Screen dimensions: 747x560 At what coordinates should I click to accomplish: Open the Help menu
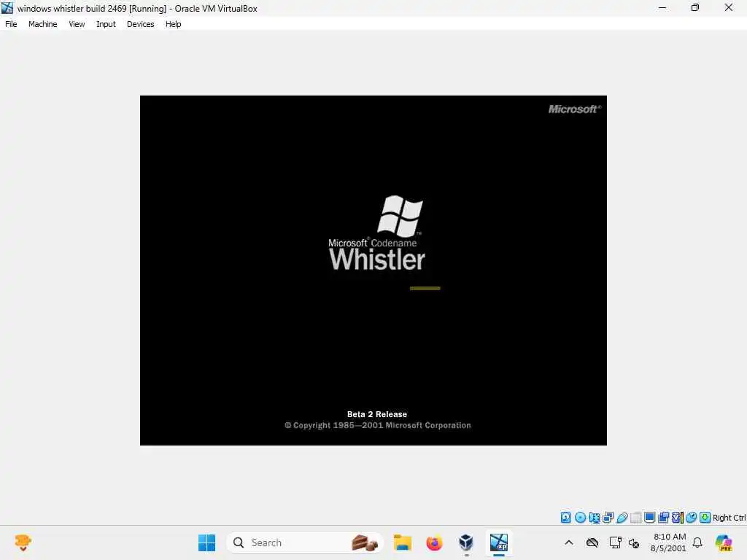point(174,24)
